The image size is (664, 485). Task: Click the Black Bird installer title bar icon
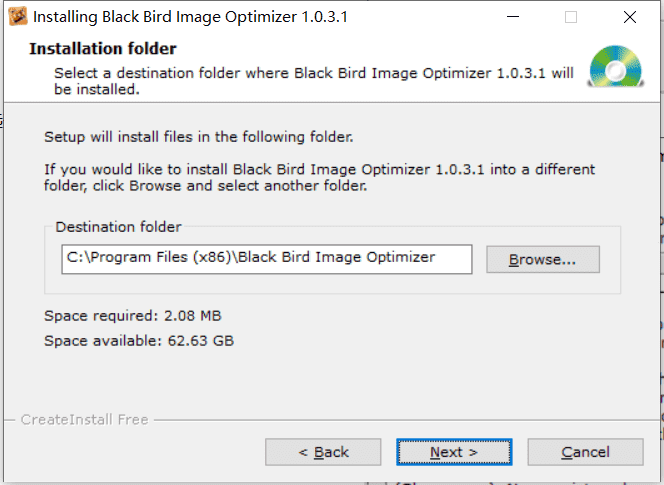18,17
